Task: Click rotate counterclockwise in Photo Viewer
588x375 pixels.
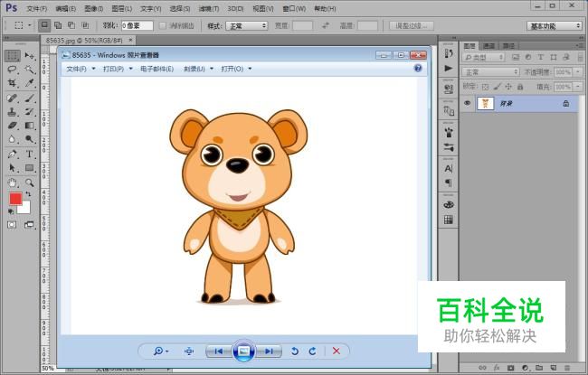Action: click(x=295, y=351)
